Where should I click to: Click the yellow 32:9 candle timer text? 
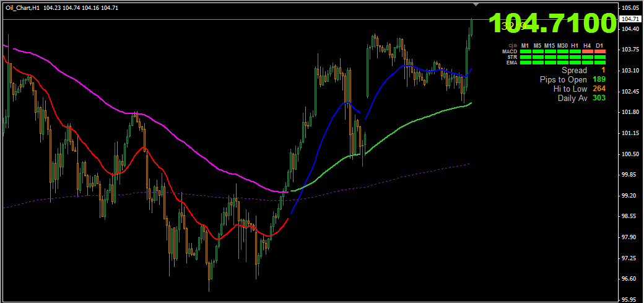pos(513,26)
